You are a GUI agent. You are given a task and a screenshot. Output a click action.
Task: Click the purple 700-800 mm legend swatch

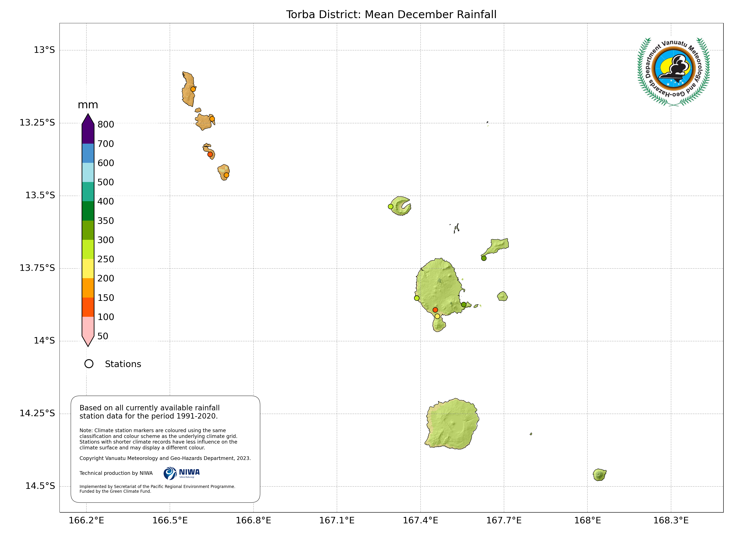point(88,134)
